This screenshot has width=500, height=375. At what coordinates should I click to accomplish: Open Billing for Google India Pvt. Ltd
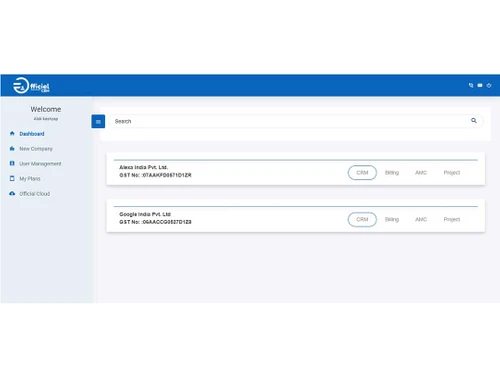coord(392,219)
